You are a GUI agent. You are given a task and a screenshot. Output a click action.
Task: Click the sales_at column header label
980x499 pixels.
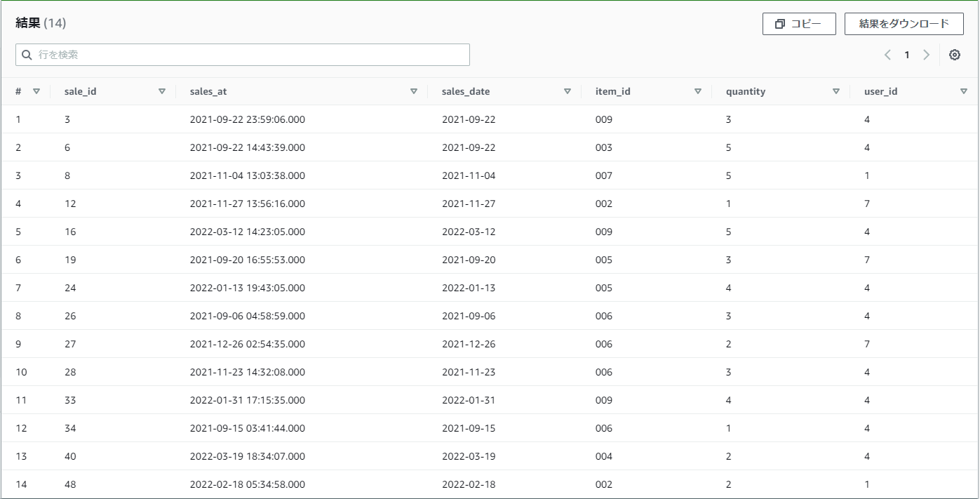[208, 91]
